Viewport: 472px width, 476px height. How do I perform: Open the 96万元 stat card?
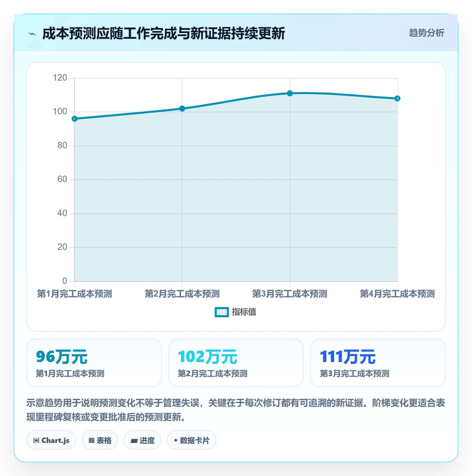click(x=94, y=363)
